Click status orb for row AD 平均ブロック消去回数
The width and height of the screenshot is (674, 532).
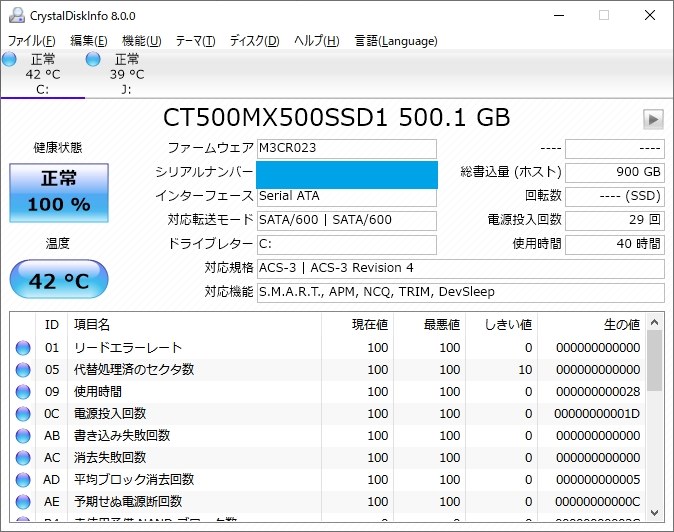click(x=23, y=480)
